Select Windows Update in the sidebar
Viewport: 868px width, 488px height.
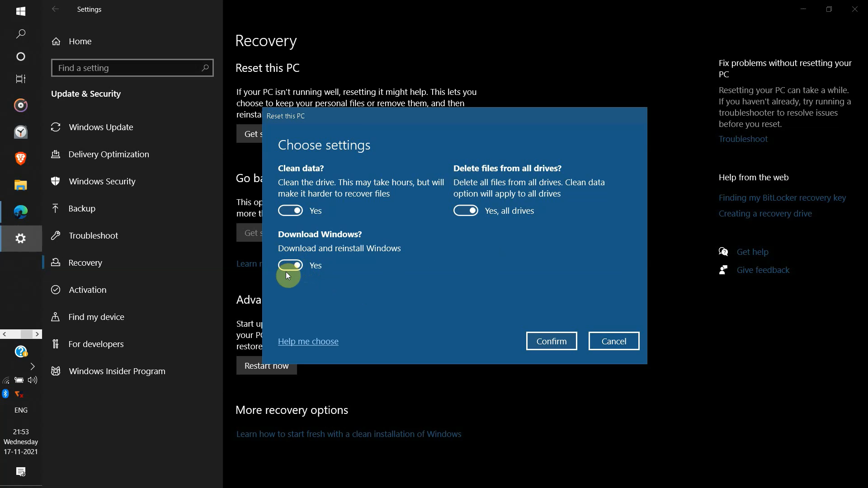click(x=101, y=127)
